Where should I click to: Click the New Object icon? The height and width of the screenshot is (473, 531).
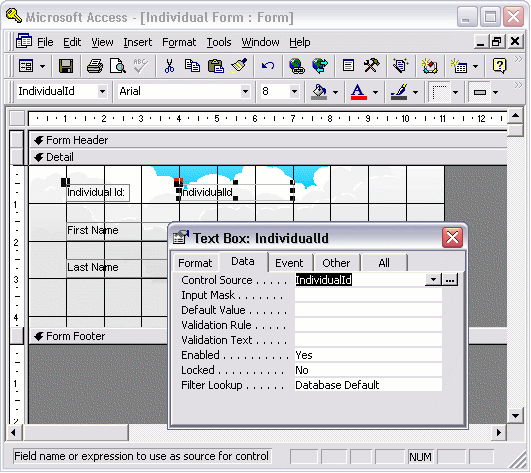click(459, 66)
